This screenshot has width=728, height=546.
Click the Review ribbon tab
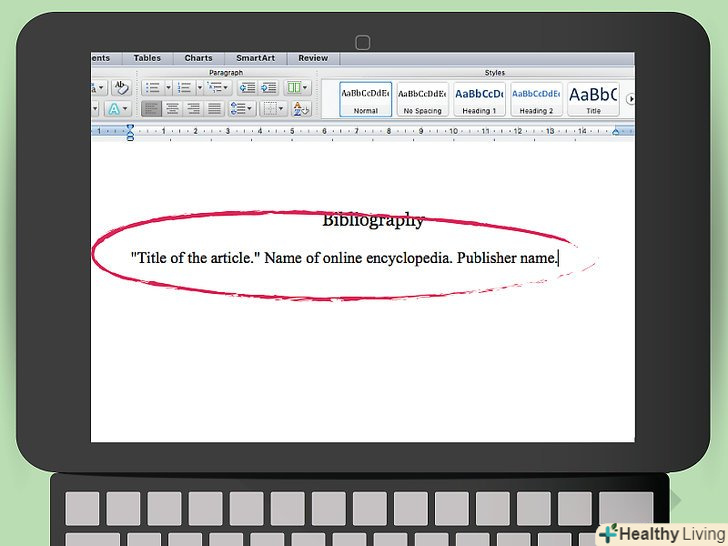tap(312, 58)
